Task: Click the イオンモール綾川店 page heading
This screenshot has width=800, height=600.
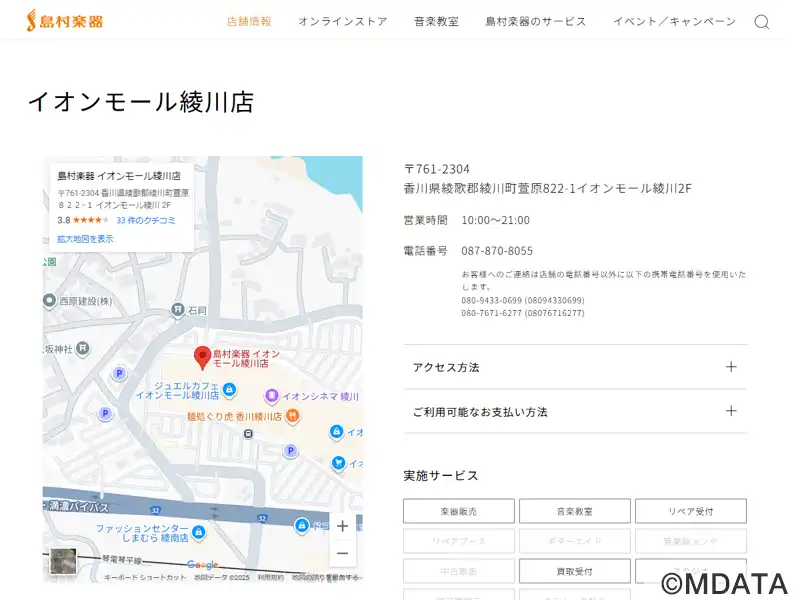Action: point(141,102)
